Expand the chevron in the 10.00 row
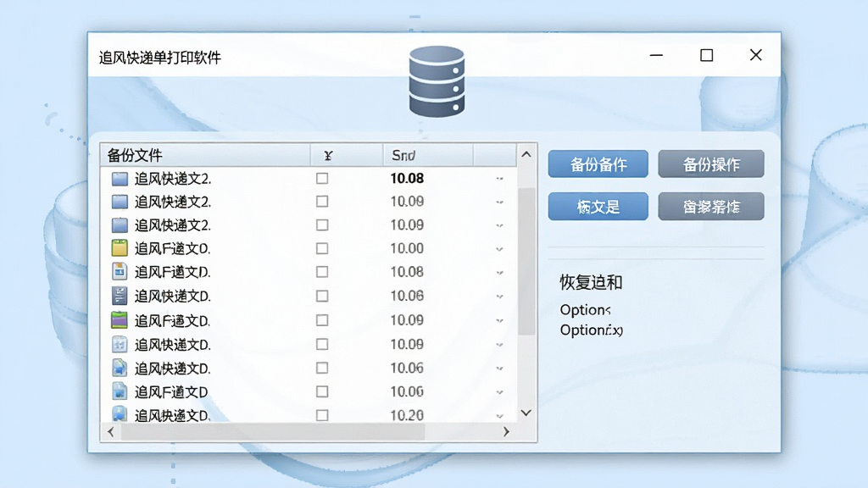Screen dimensions: 868x488 click(499, 250)
